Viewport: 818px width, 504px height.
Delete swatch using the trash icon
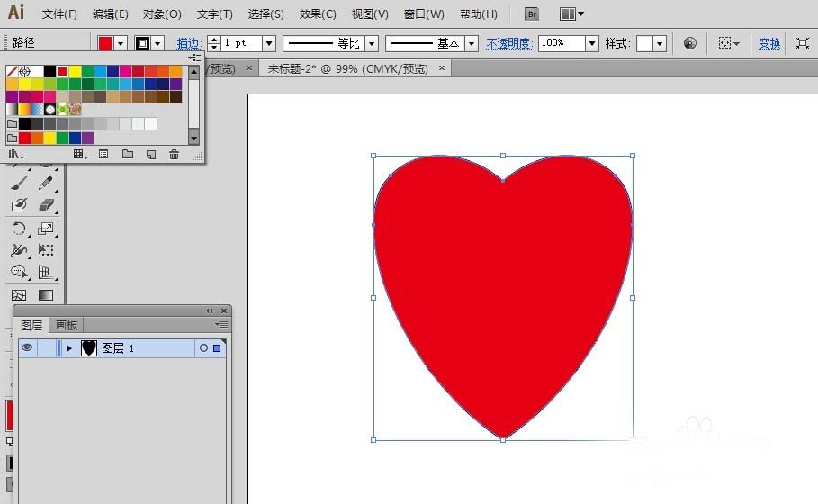(x=174, y=155)
